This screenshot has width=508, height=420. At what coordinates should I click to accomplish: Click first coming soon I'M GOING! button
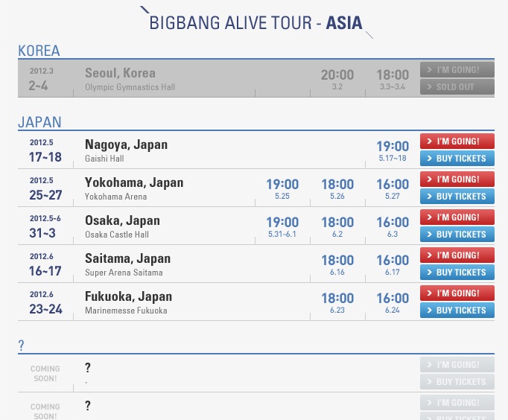[457, 365]
